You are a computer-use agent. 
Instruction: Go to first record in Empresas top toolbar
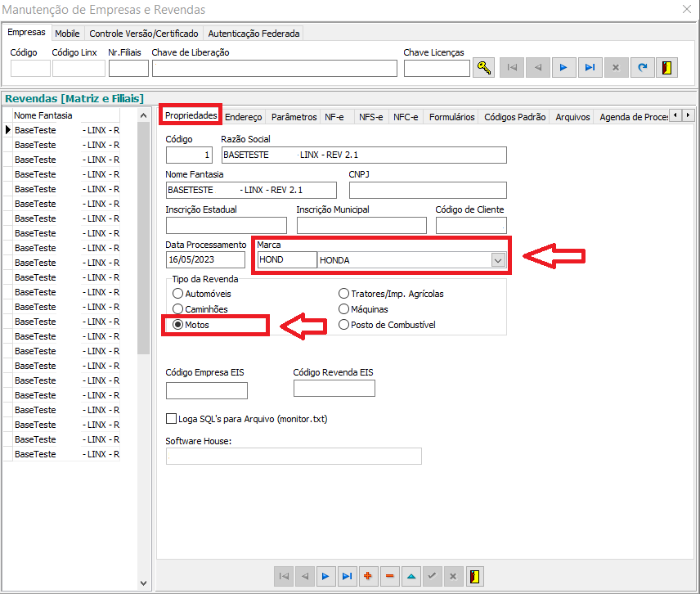tap(512, 68)
